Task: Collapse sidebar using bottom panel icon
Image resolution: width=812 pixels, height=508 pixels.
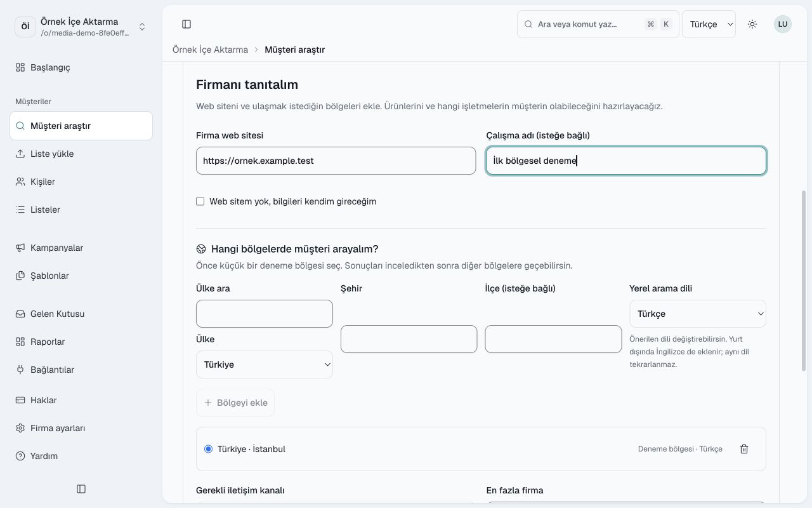Action: click(x=81, y=489)
